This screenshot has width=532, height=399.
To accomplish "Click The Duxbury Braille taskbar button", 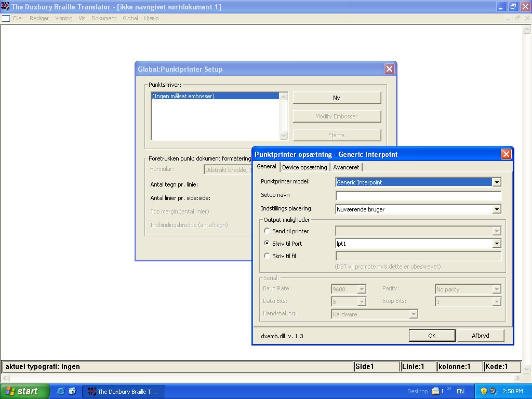I will tap(124, 392).
